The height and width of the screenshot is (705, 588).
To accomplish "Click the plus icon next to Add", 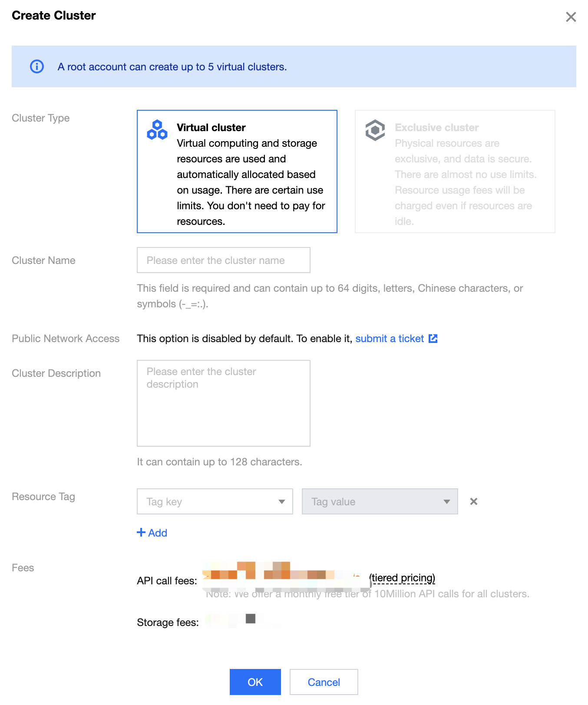I will coord(141,532).
